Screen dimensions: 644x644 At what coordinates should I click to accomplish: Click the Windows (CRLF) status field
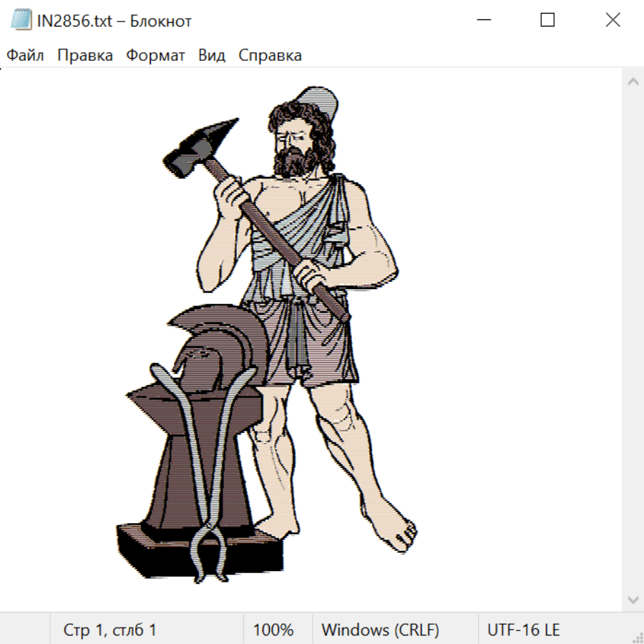380,630
